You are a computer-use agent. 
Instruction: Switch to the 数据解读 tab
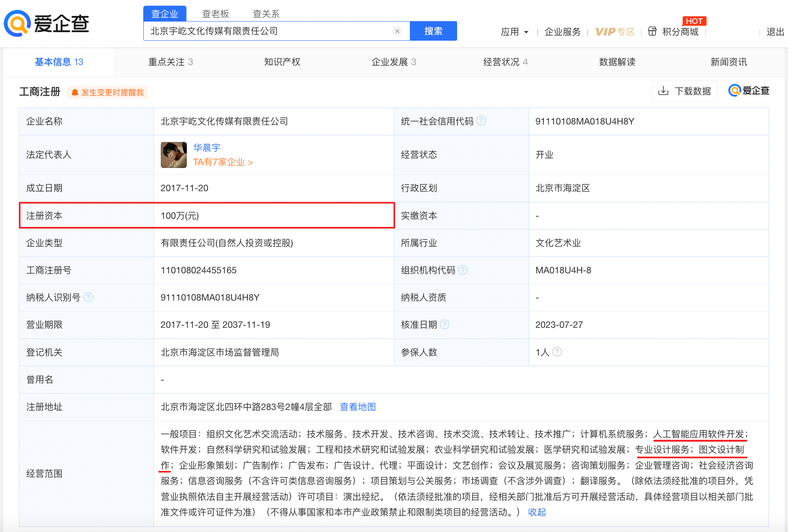click(x=617, y=62)
